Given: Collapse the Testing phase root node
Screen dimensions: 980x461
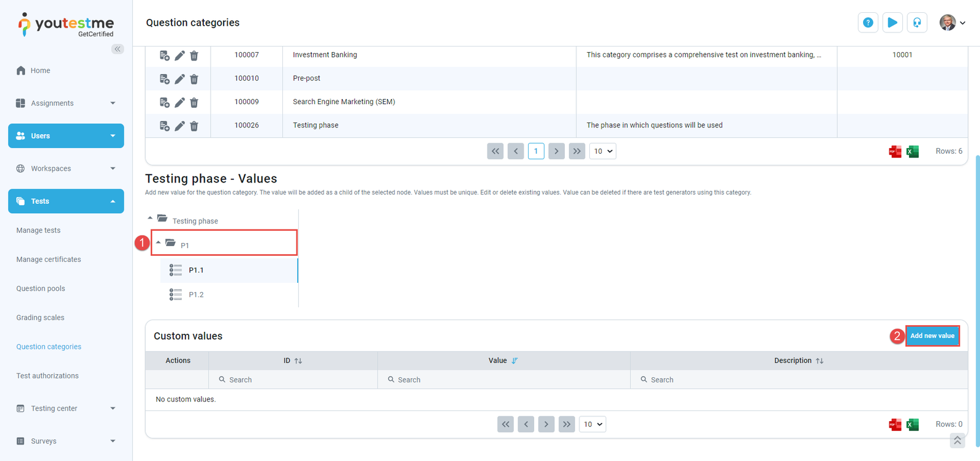Looking at the screenshot, I should click(150, 219).
